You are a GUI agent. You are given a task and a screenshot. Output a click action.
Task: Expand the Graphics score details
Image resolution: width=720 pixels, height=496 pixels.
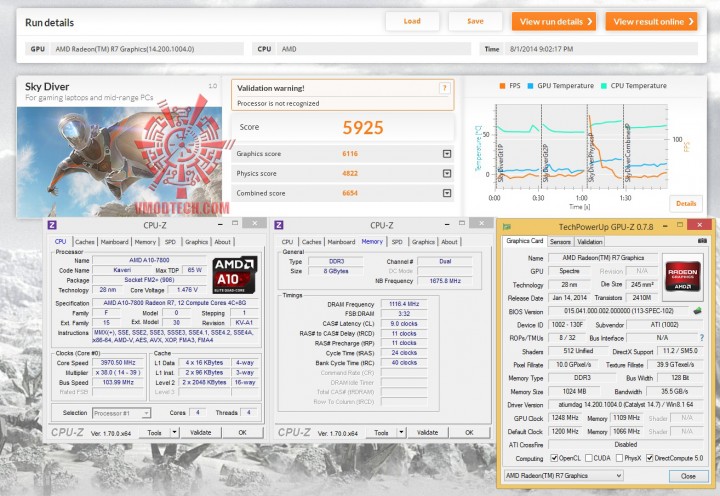tap(447, 154)
